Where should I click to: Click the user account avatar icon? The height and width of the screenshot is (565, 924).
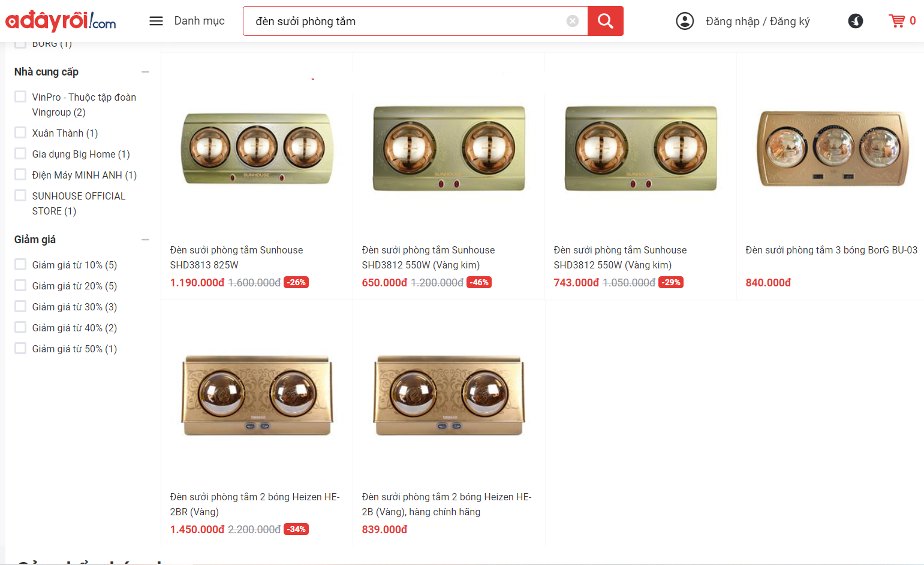point(685,21)
